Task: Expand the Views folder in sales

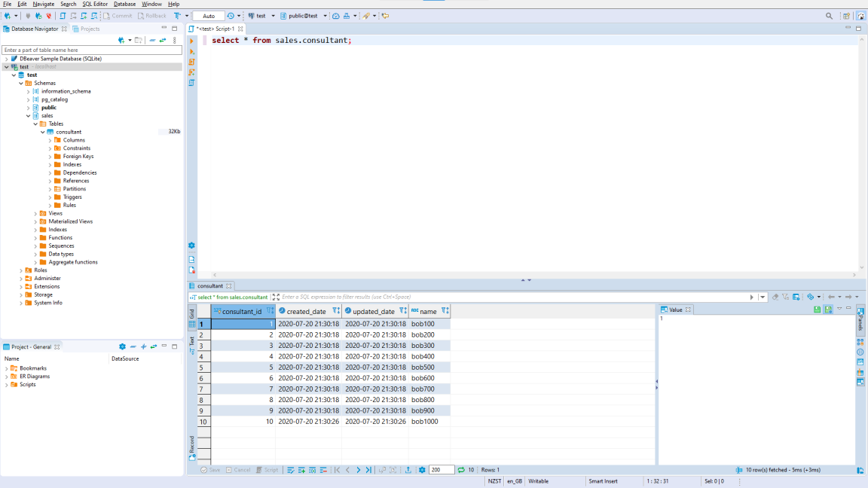Action: [35, 214]
